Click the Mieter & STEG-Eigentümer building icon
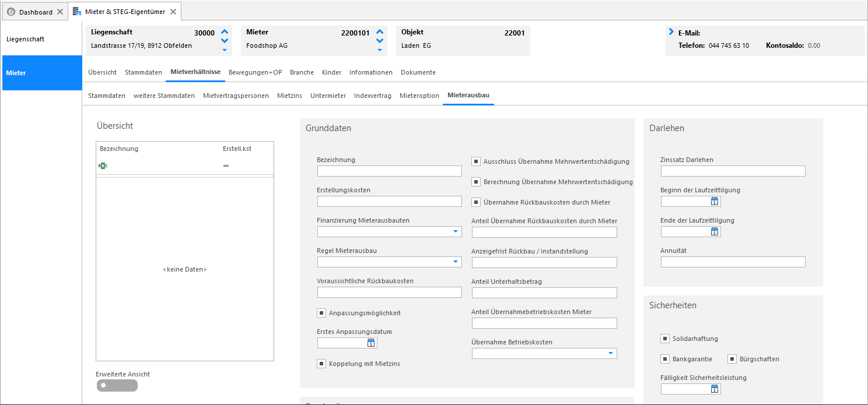The image size is (868, 405). [x=77, y=12]
